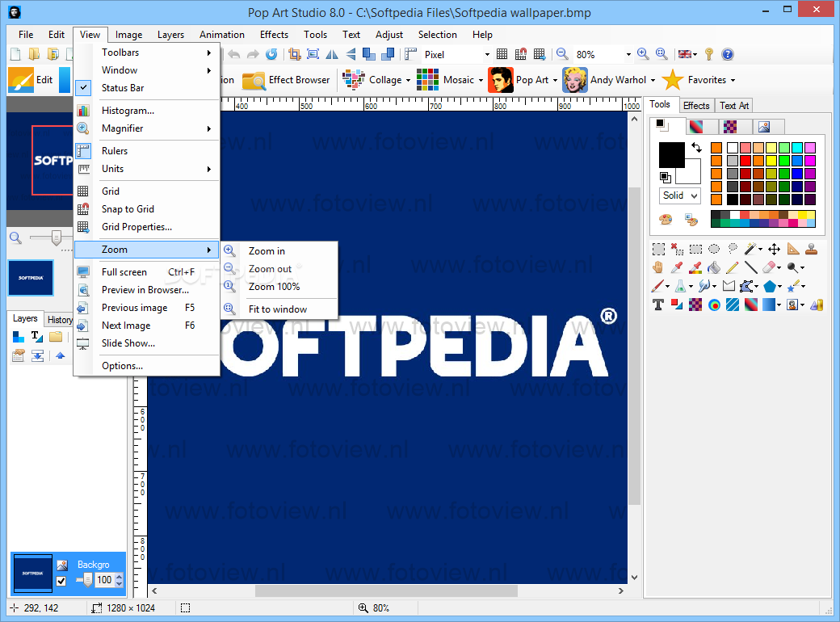
Task: Expand the Units submenu
Action: pyautogui.click(x=147, y=168)
